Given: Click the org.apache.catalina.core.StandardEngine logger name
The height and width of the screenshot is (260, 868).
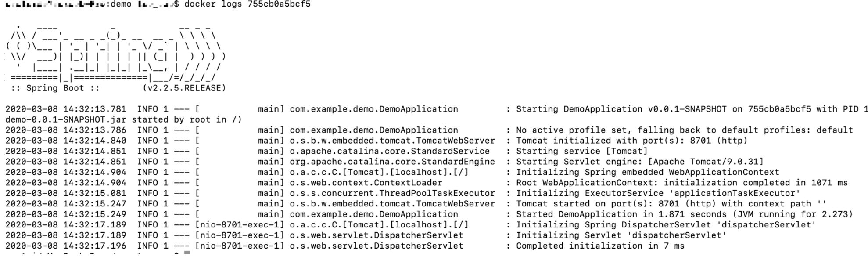Looking at the screenshot, I should [x=392, y=162].
